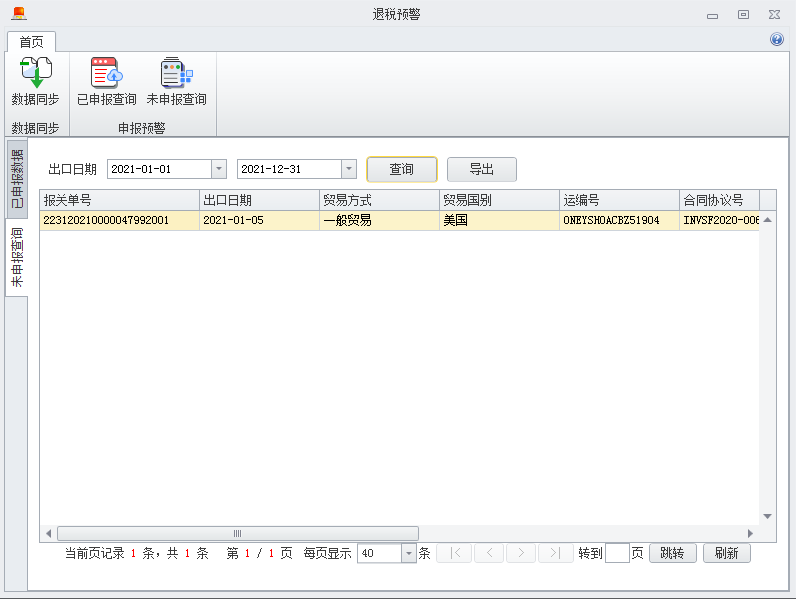The width and height of the screenshot is (796, 599).
Task: Click the app logo in title bar
Action: click(x=19, y=13)
